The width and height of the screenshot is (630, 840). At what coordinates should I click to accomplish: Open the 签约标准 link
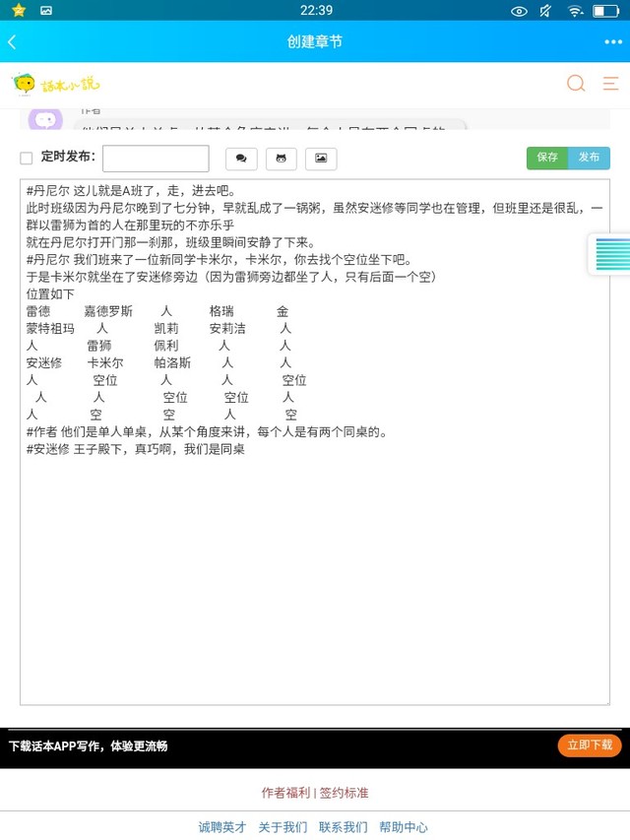(345, 793)
